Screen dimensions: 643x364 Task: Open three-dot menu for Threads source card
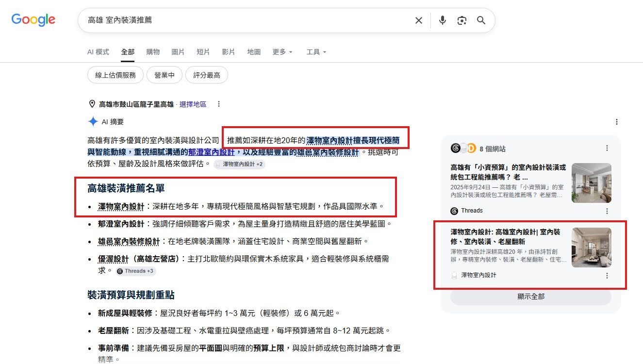(x=607, y=211)
